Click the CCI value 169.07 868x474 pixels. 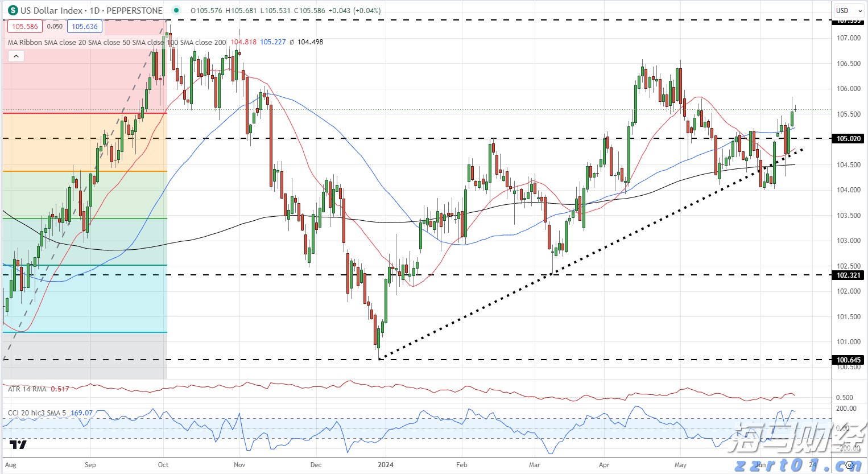82,413
